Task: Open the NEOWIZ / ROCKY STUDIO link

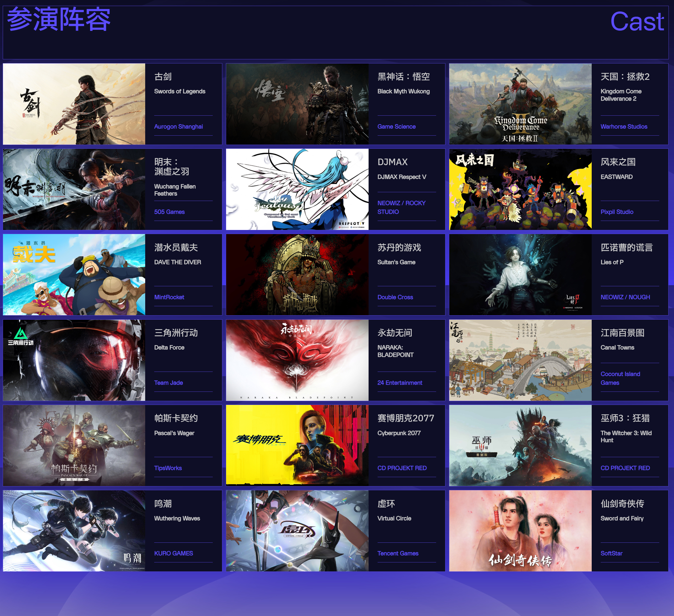Action: pos(401,207)
